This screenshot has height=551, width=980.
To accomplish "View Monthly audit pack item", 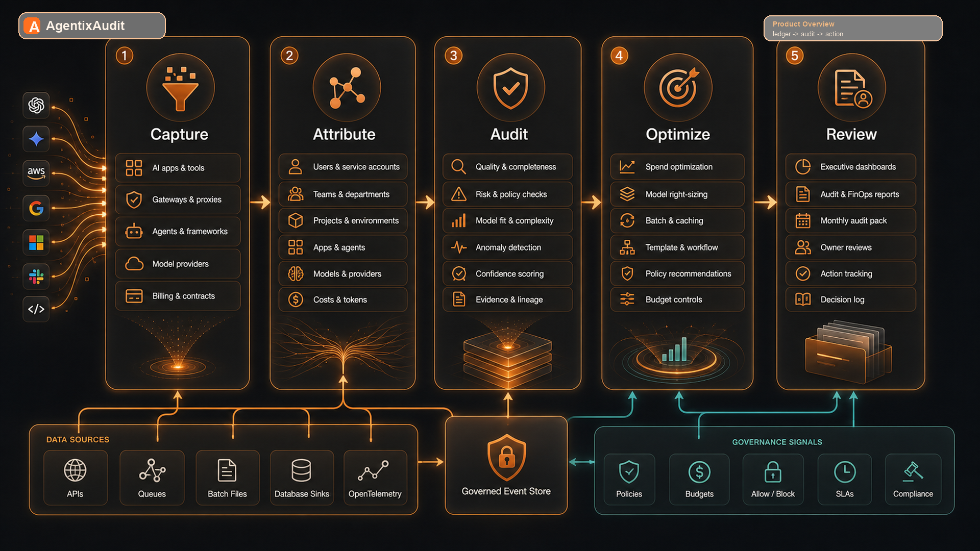I will [x=851, y=220].
